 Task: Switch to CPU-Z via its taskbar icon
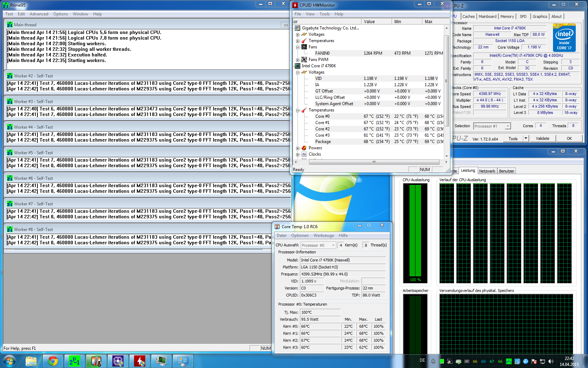(118, 361)
